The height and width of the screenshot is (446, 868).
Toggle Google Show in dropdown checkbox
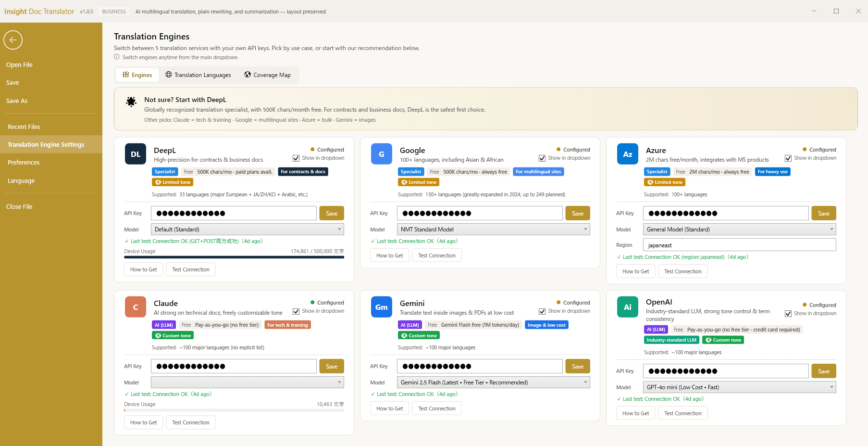(542, 158)
